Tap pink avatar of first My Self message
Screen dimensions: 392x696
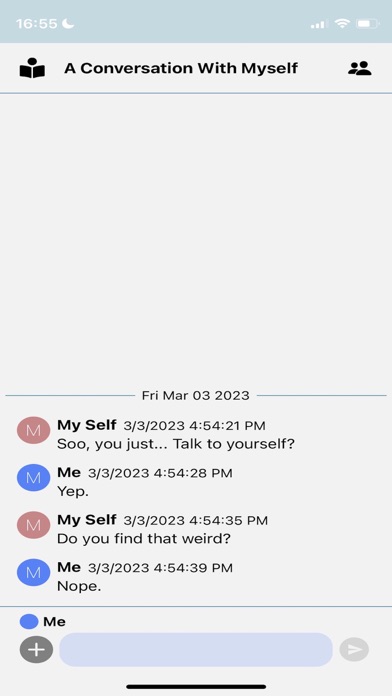(x=33, y=430)
